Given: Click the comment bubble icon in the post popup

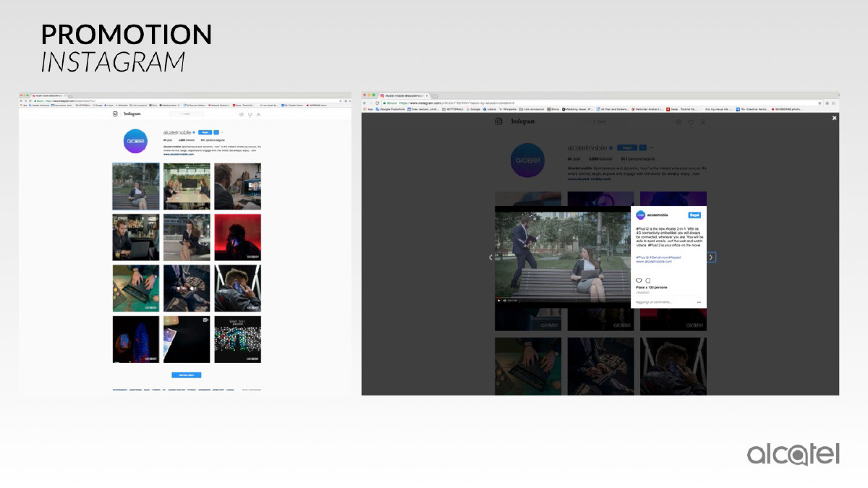Looking at the screenshot, I should tap(648, 281).
